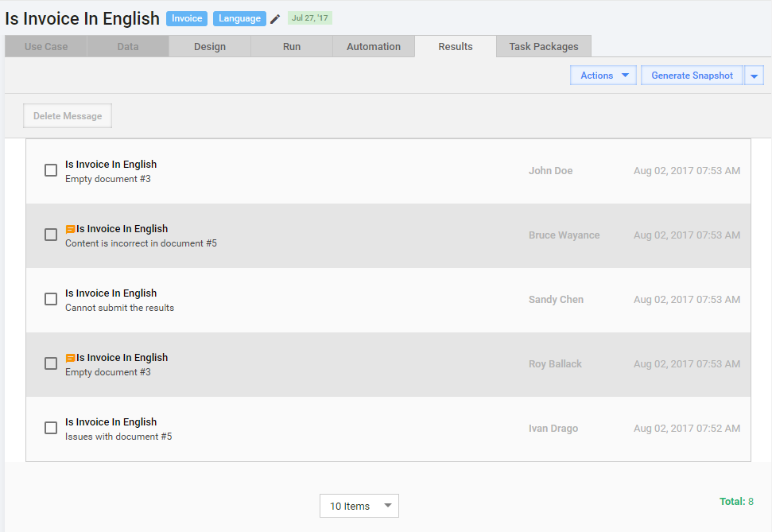
Task: Click the Total: 8 count
Action: click(x=736, y=502)
